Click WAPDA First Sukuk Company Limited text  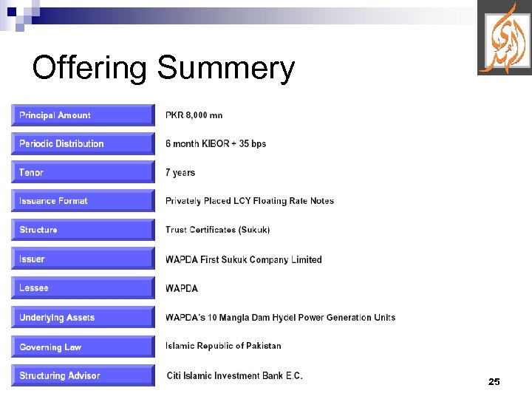click(243, 259)
